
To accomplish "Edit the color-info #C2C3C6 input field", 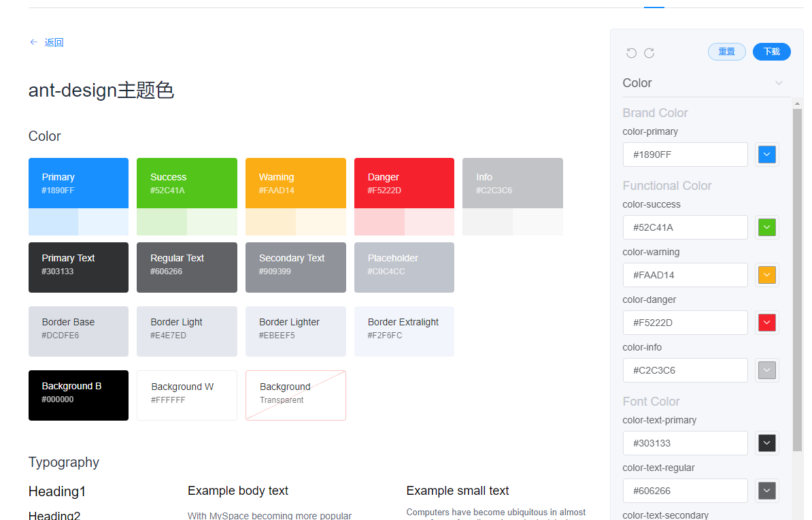I will [x=685, y=370].
